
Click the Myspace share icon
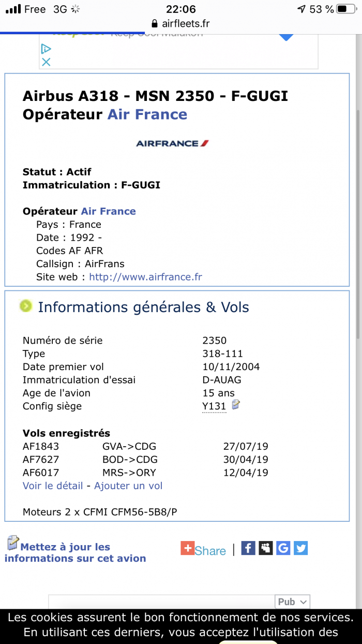[x=266, y=548]
